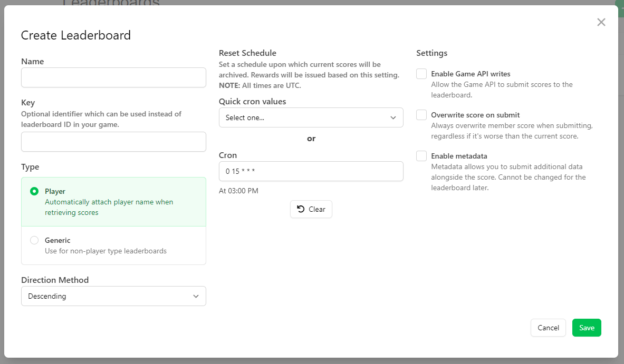
Task: Click the Cron expression input field
Action: point(311,171)
